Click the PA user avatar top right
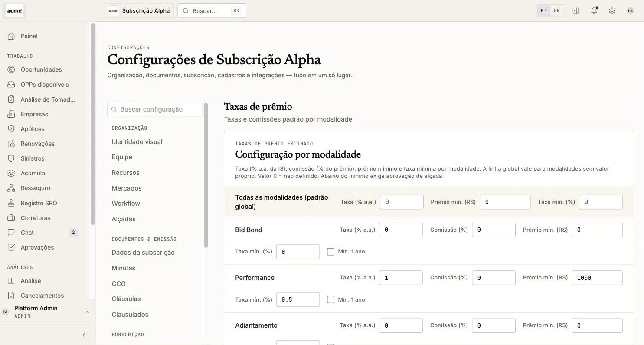 630,10
